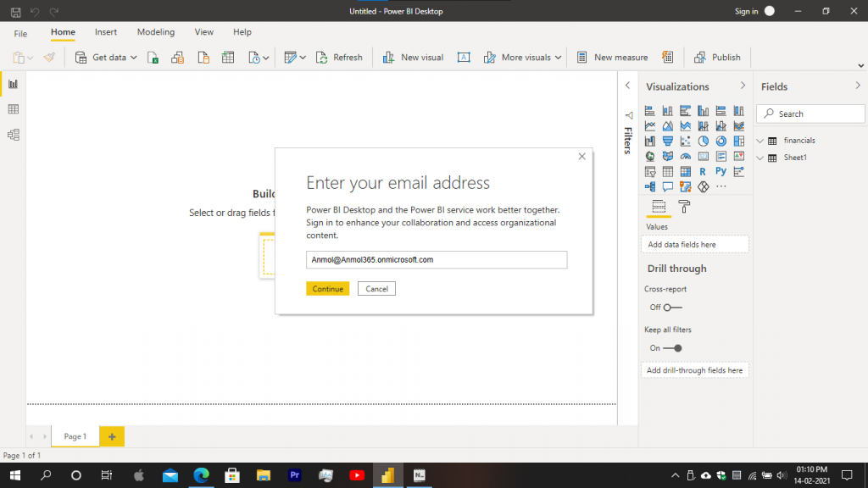Image resolution: width=868 pixels, height=488 pixels.
Task: Click the Excel data source icon
Action: coord(153,58)
